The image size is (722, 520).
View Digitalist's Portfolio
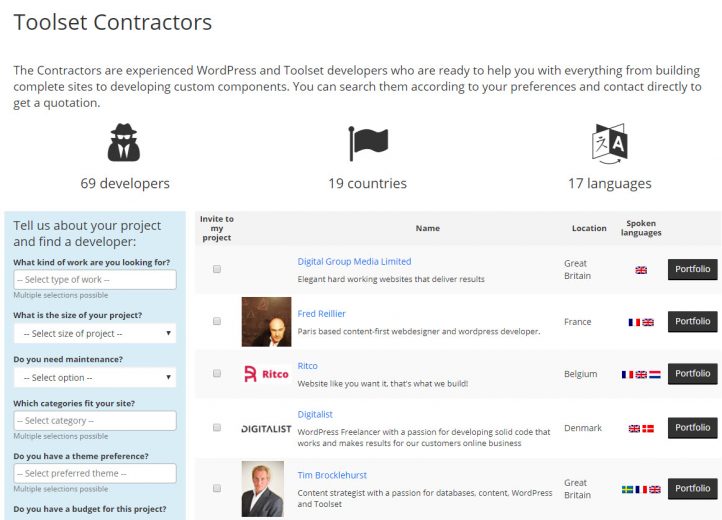click(x=693, y=428)
